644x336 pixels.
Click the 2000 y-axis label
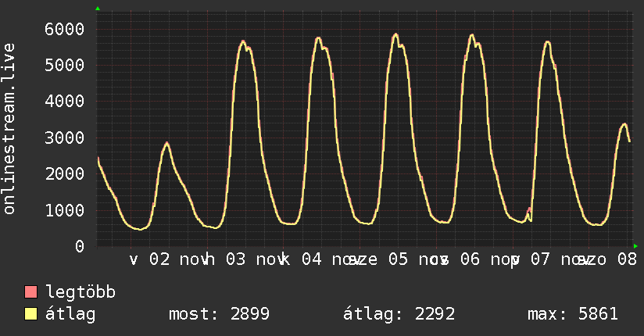point(65,173)
